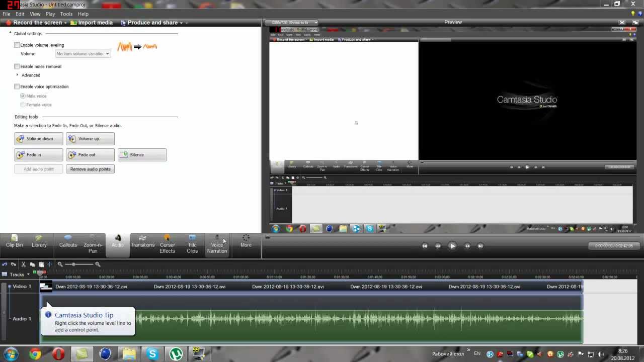
Task: Step forward in preview
Action: click(467, 246)
